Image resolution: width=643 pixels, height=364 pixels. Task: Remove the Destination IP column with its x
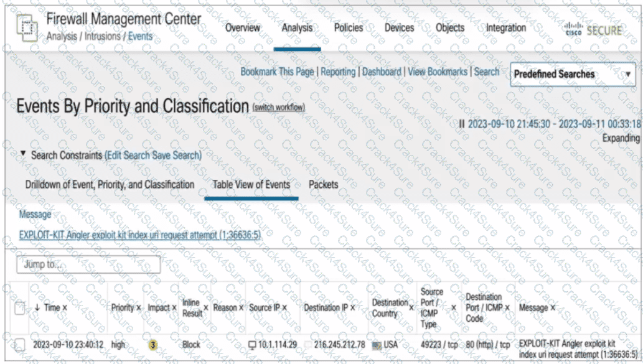[353, 307]
